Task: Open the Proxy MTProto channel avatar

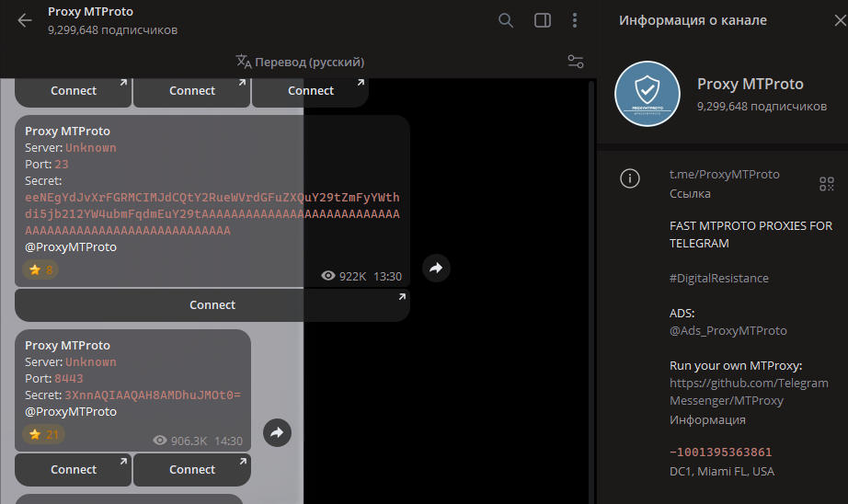Action: coord(647,95)
